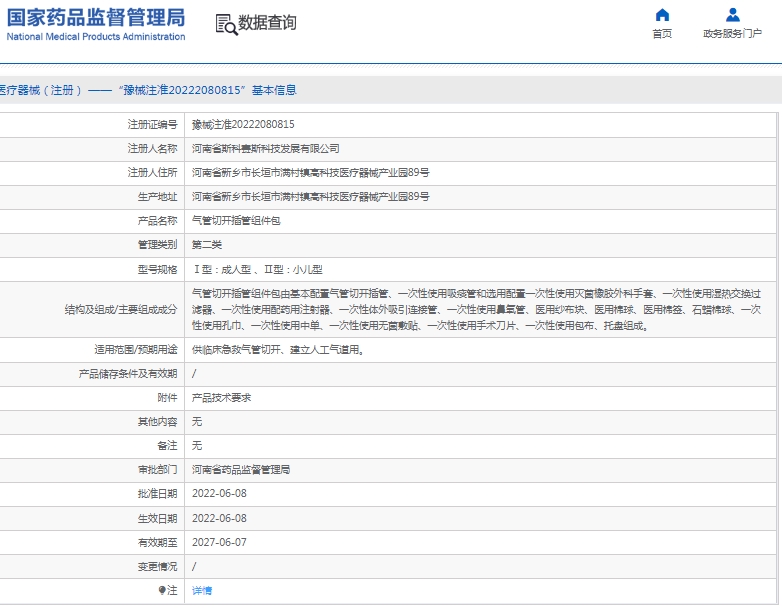
Task: Click registrant name 河南省斯科赛斯科技发展有限公司
Action: click(265, 149)
